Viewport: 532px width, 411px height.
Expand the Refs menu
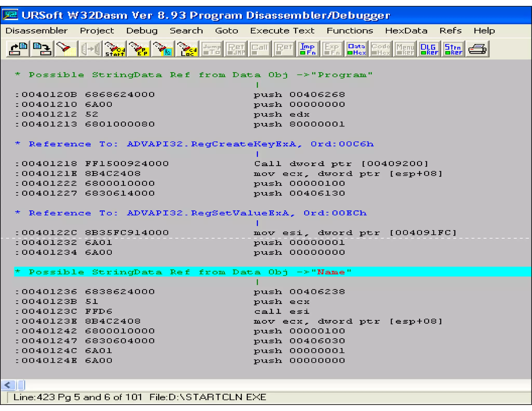450,31
